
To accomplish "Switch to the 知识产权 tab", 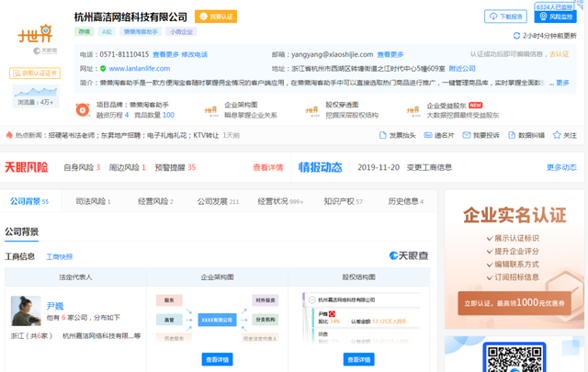I will pyautogui.click(x=343, y=201).
